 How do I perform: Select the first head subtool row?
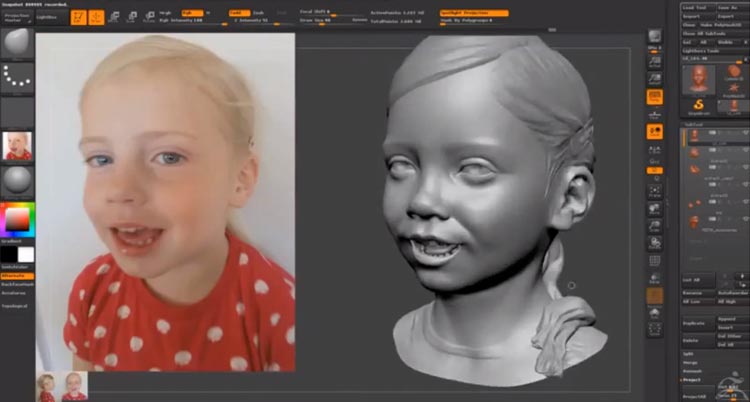click(716, 135)
